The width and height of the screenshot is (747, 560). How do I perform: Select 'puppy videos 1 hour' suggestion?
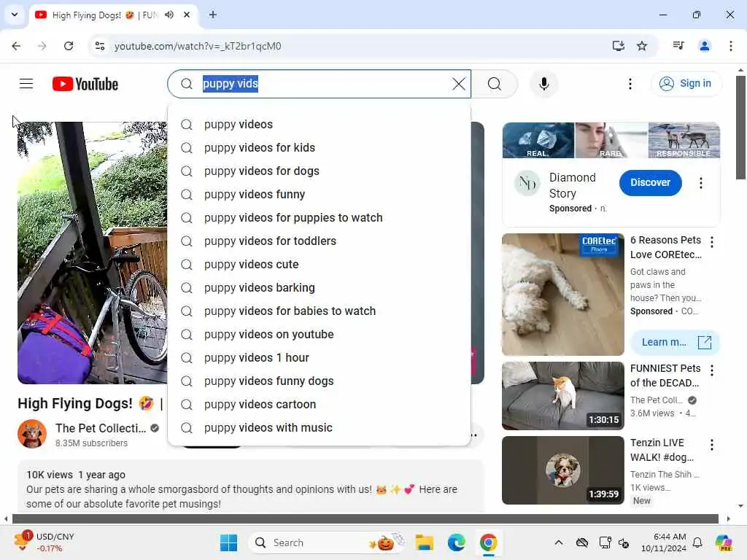point(320,357)
